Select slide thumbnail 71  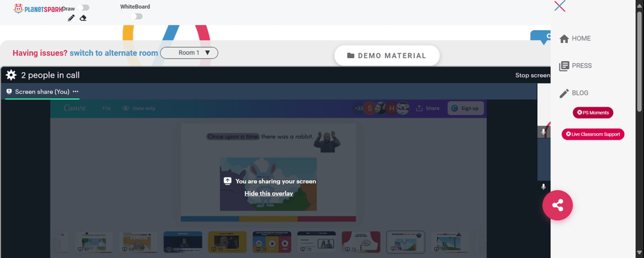pos(272,242)
